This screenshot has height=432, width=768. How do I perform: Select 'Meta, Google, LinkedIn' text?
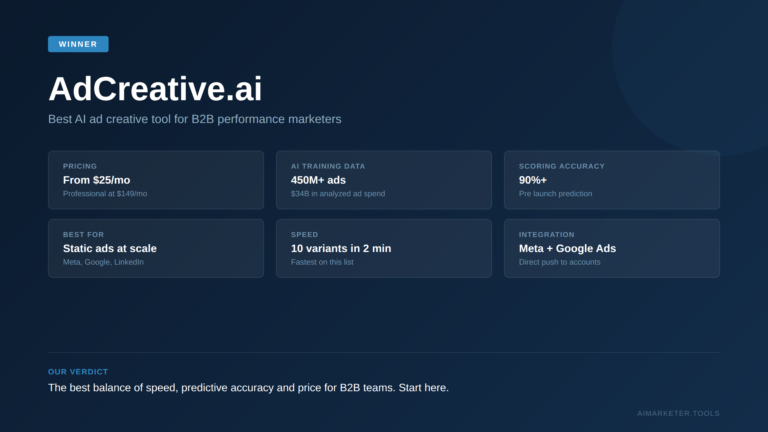pyautogui.click(x=103, y=262)
